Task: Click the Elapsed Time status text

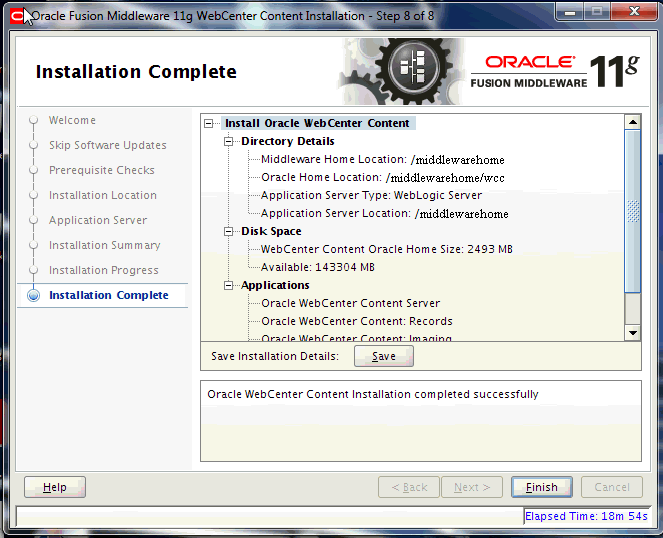Action: (586, 516)
